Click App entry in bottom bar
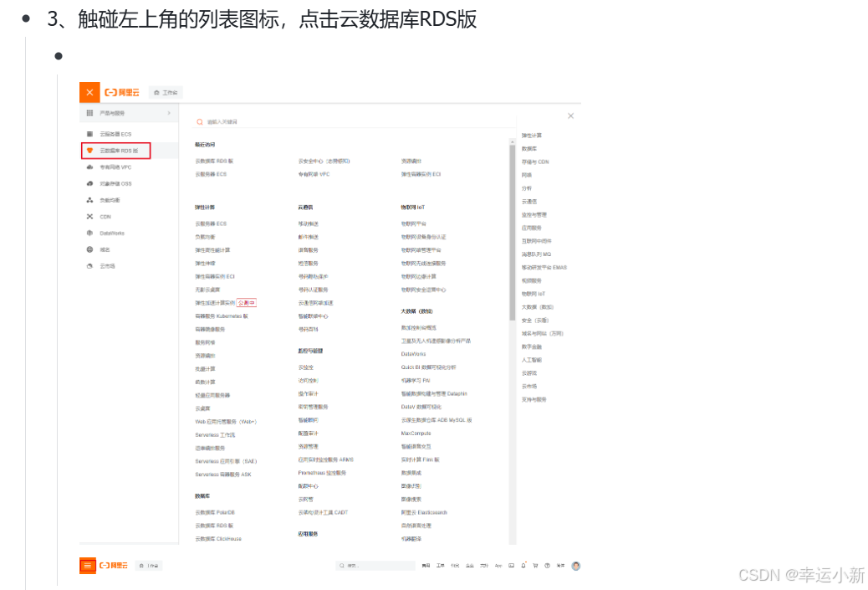Viewport: 868px width, 590px height. click(x=498, y=566)
